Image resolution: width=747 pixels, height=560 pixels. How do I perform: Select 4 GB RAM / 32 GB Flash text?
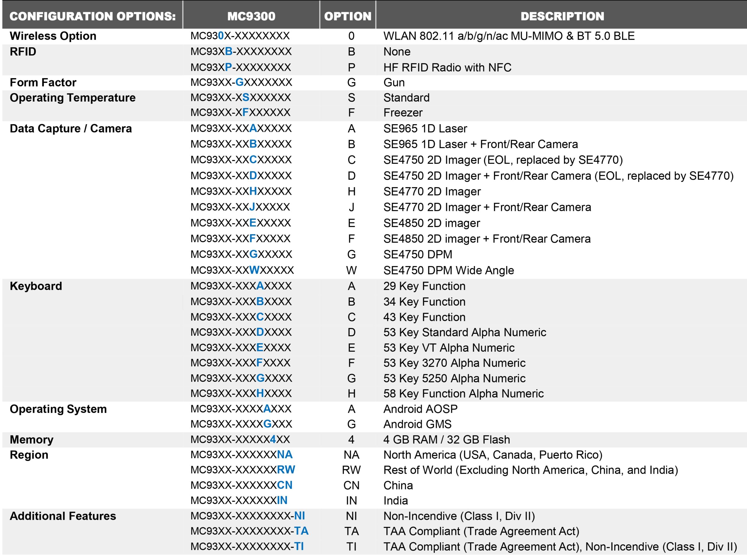point(446,440)
